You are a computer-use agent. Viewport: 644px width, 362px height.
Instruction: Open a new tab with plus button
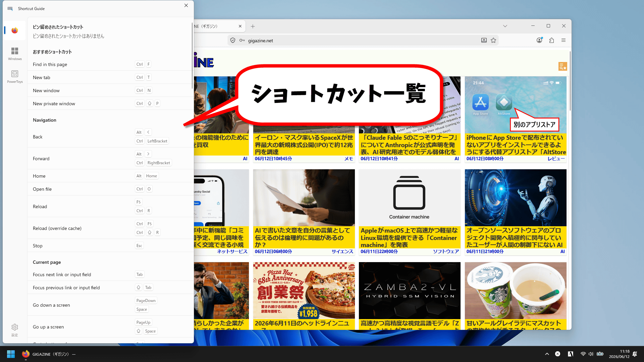[x=253, y=26]
